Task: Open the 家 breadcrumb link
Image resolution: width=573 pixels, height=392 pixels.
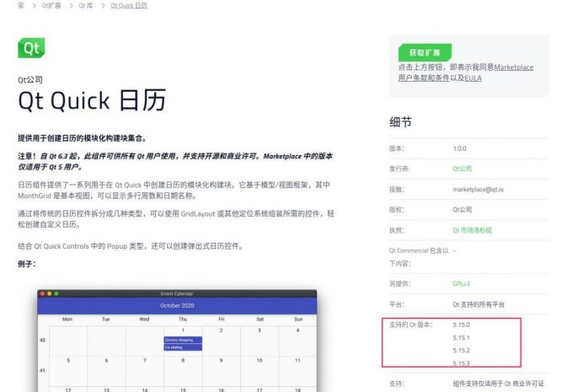Action: coord(21,6)
